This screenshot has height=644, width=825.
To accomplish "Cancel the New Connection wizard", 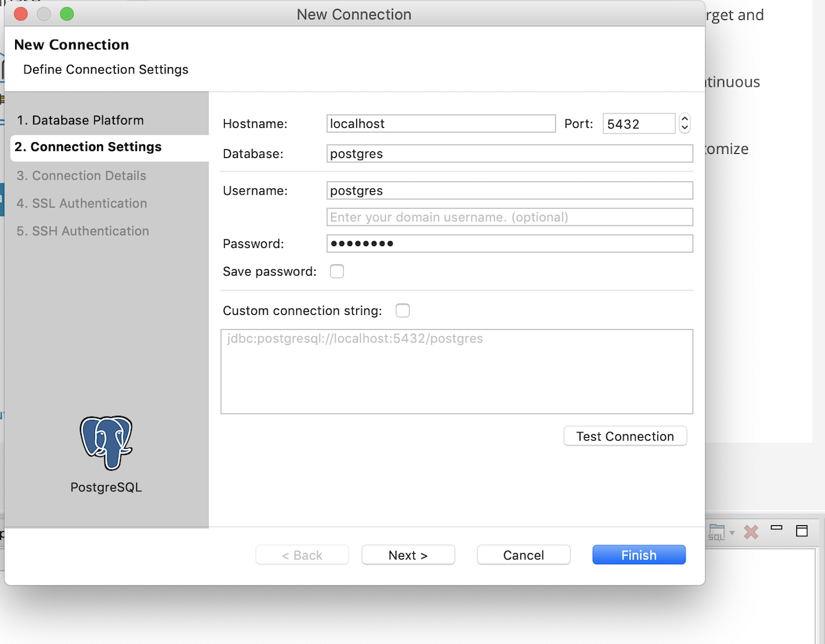I will click(x=523, y=555).
